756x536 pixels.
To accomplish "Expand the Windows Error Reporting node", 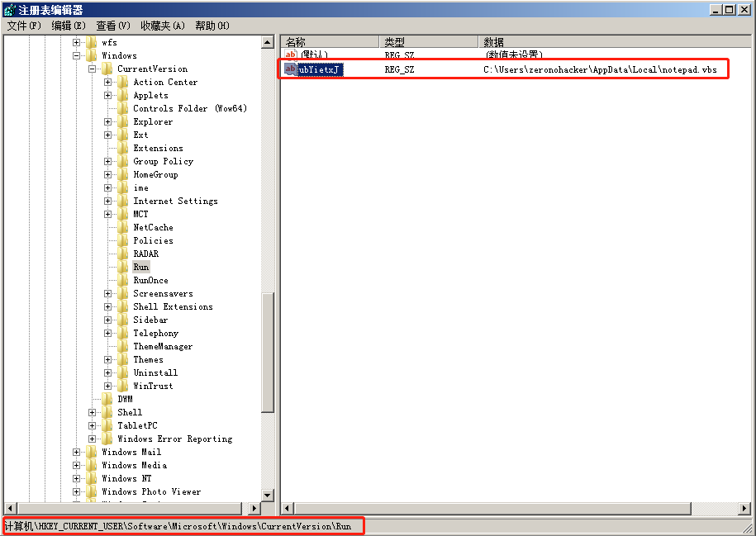I will pos(92,439).
